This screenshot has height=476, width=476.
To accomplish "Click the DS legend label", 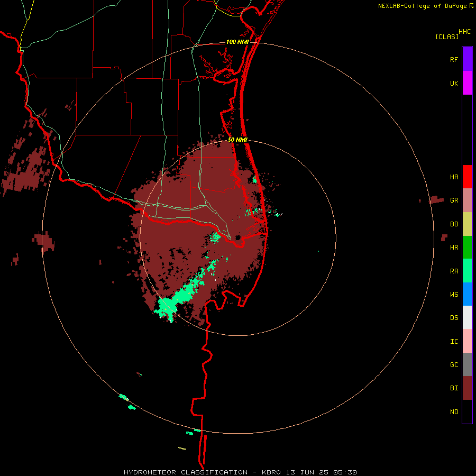I will [454, 318].
